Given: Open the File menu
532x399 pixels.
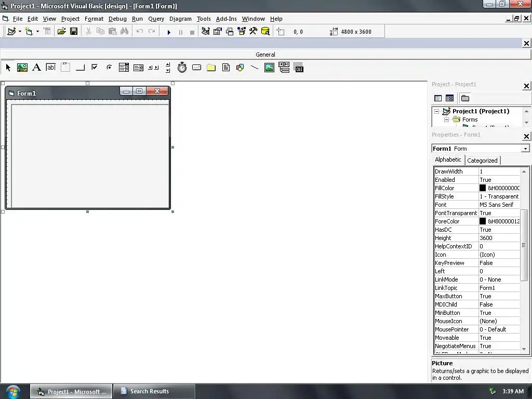Looking at the screenshot, I should point(17,19).
